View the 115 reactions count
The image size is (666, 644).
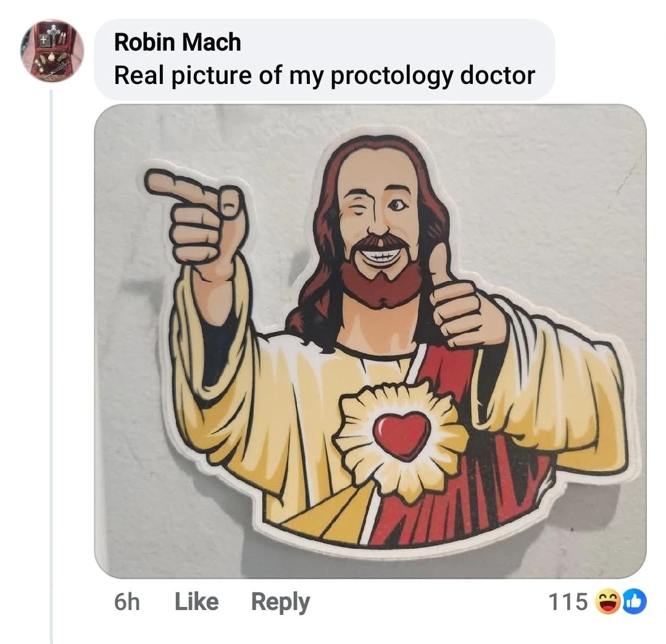(568, 601)
